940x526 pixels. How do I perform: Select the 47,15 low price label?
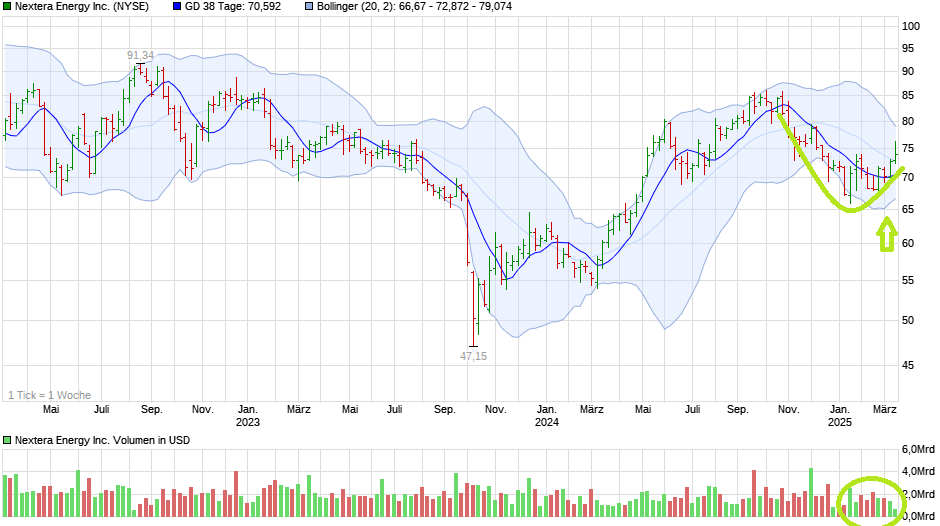point(473,355)
